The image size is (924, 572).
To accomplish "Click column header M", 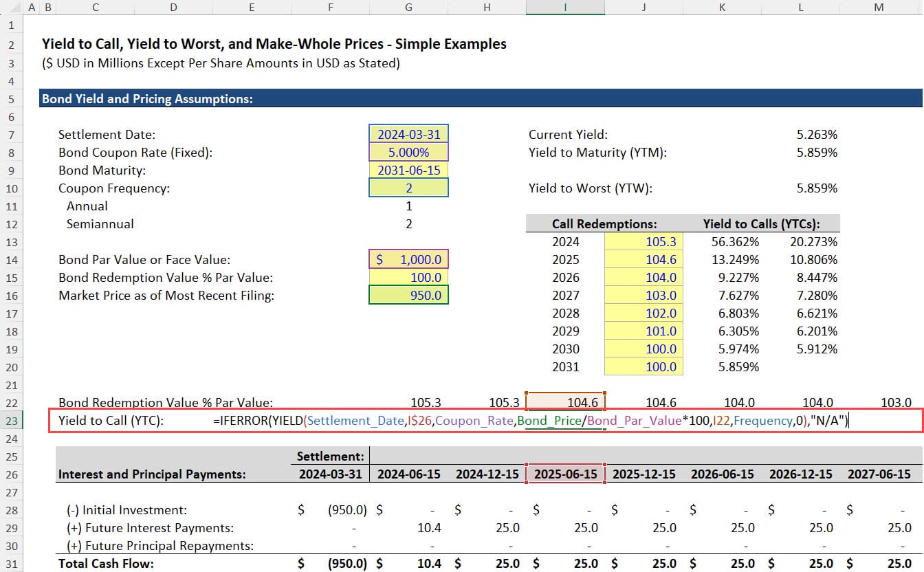I will [879, 7].
